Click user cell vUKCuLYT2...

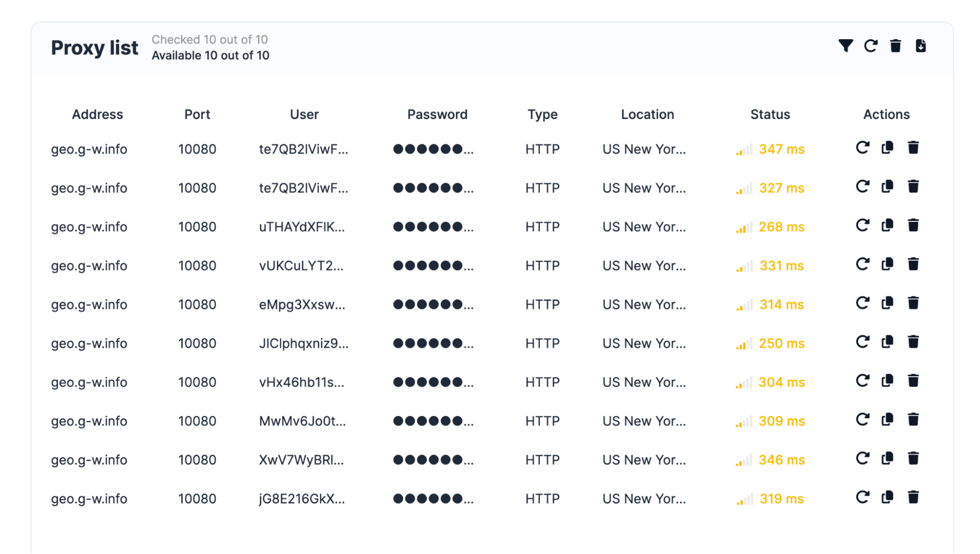click(x=302, y=265)
